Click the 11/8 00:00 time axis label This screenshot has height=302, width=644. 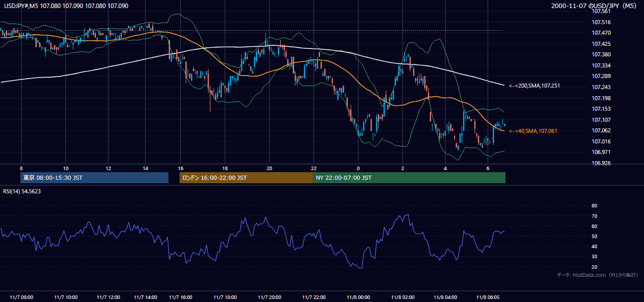pyautogui.click(x=358, y=297)
